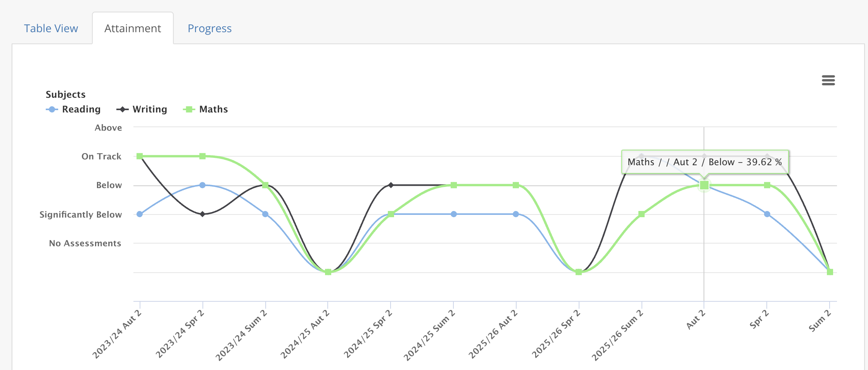Click Reading point at 2023/24 Spr 2

click(202, 185)
